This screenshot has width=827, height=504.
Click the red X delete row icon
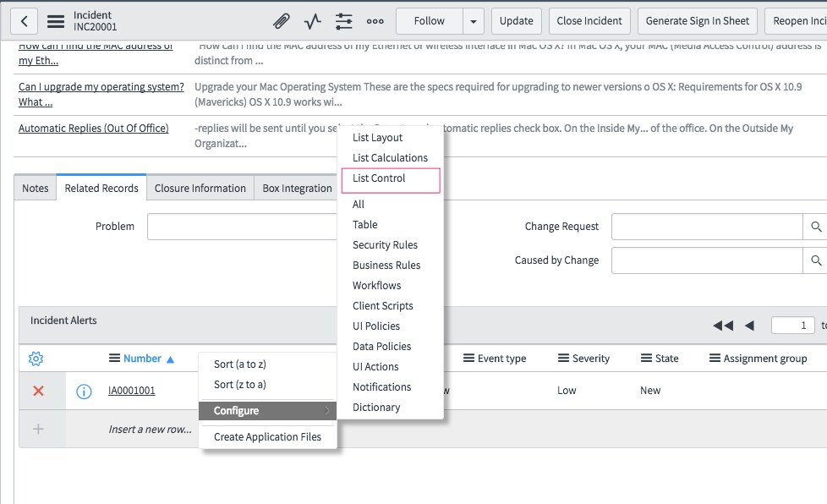tap(38, 391)
